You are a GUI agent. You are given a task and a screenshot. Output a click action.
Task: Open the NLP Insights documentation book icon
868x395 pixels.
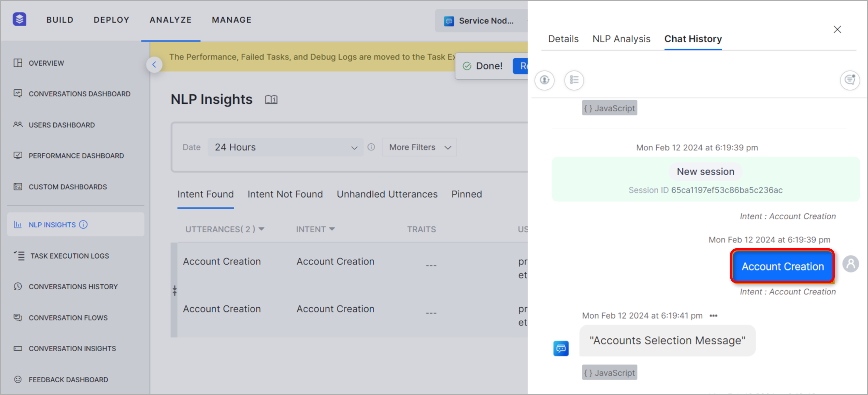(271, 99)
